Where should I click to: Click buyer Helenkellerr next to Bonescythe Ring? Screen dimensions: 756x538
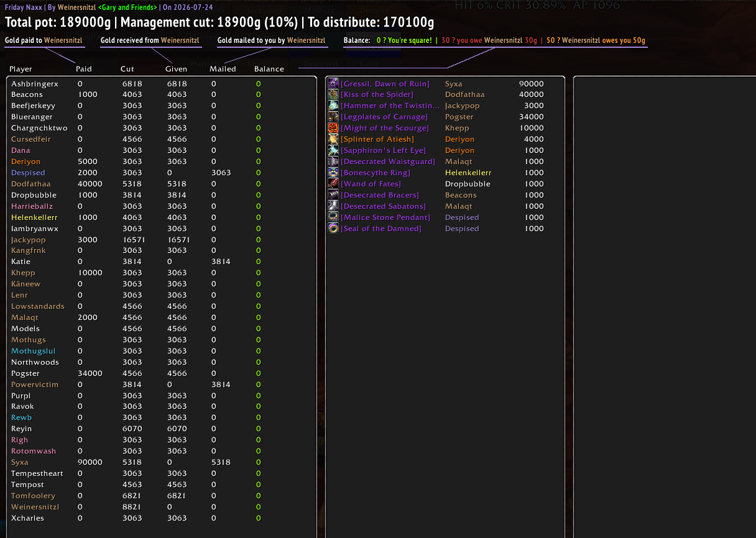click(x=468, y=173)
